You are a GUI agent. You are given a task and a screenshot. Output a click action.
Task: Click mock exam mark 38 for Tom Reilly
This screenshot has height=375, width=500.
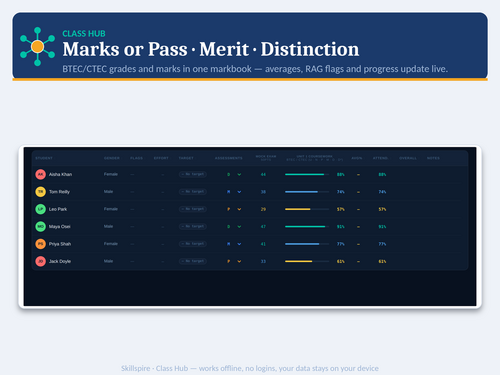tap(263, 192)
